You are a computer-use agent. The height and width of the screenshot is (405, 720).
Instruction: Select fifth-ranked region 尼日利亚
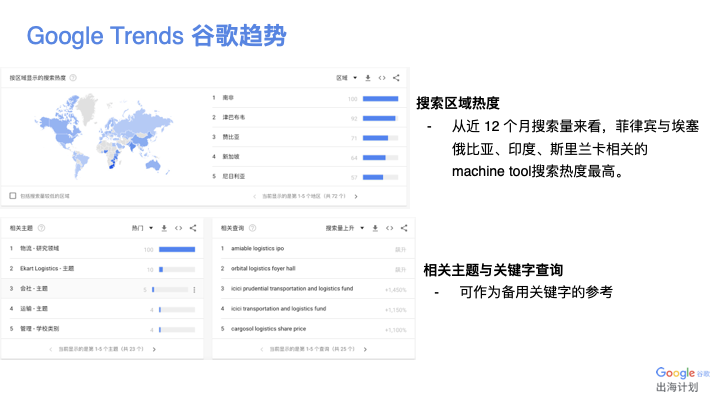[x=234, y=176]
